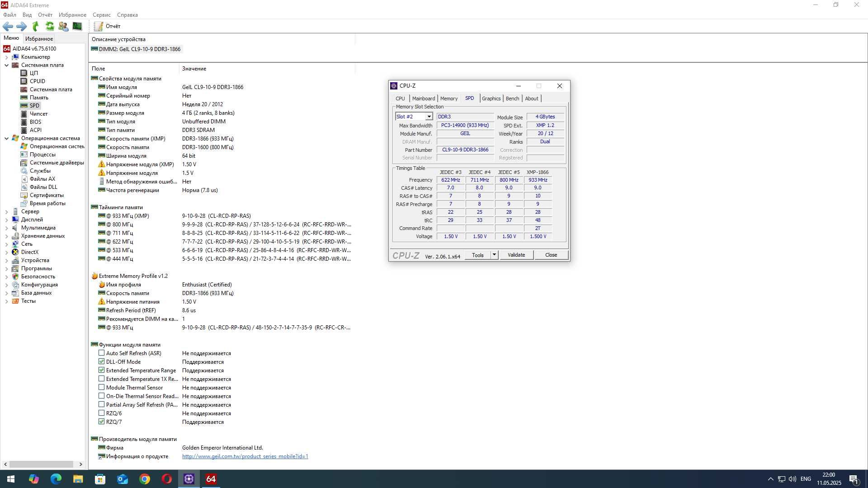Toggle RZQ/7 checkbox

(101, 422)
